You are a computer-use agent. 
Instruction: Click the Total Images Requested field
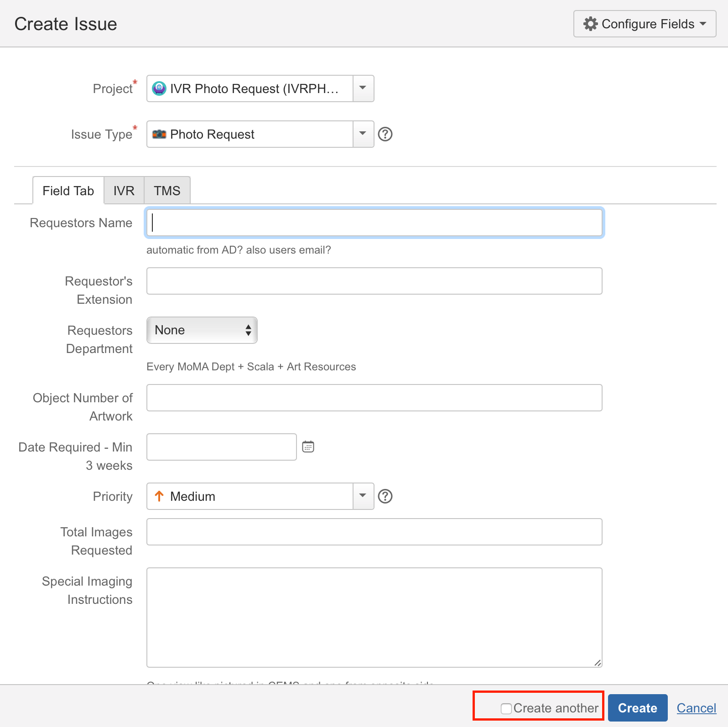374,532
